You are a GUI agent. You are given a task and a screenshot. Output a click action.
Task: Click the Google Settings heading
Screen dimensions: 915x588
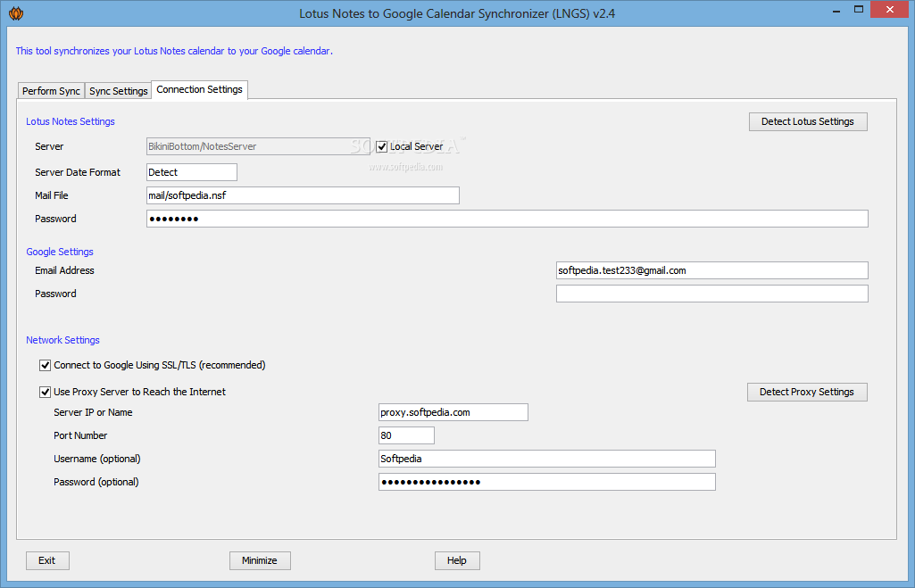[x=60, y=252]
